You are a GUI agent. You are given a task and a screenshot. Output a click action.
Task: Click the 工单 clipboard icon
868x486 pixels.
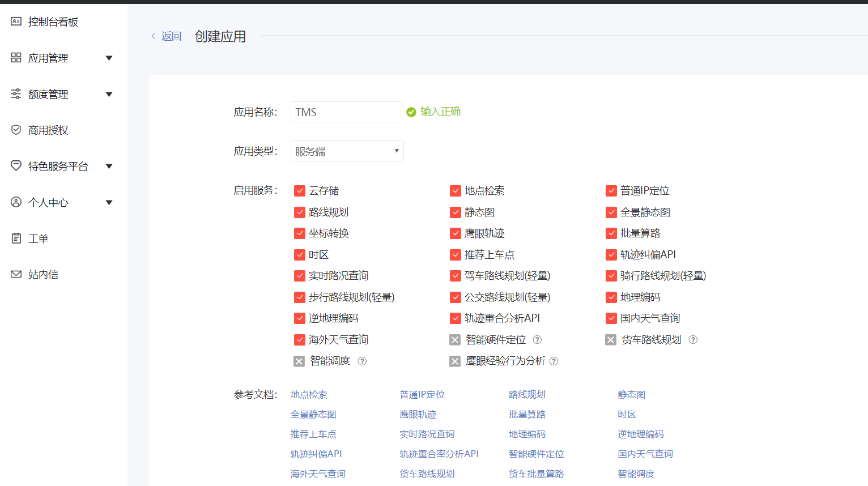point(16,238)
